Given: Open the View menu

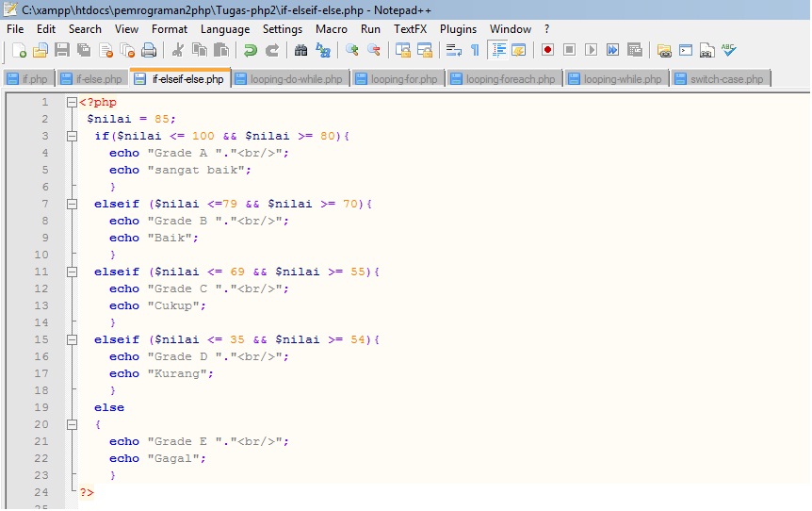Looking at the screenshot, I should [x=126, y=29].
